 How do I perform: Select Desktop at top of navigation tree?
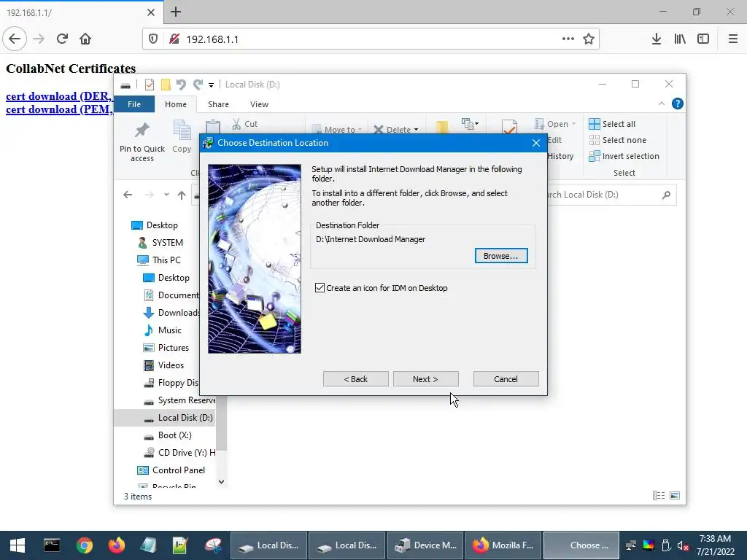coord(162,225)
